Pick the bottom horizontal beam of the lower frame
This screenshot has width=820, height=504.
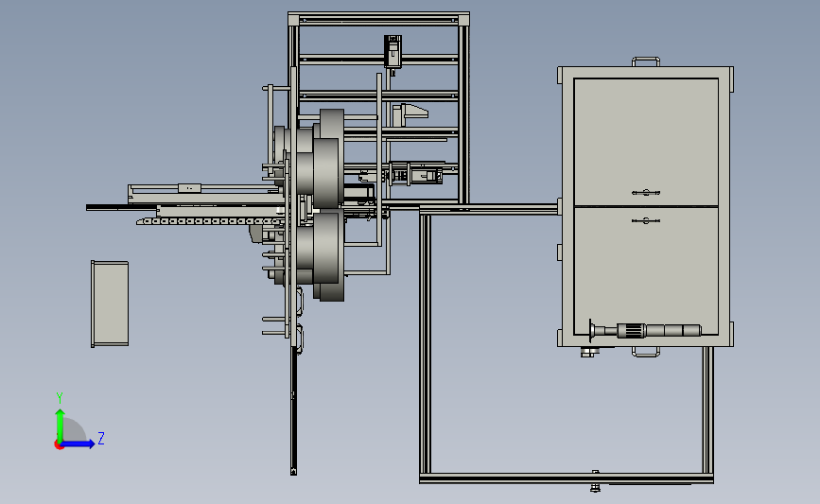567,478
